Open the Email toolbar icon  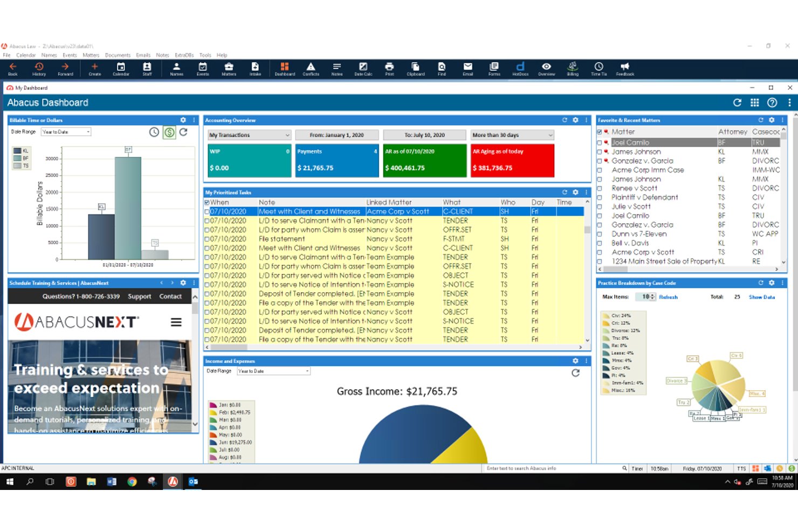click(467, 69)
